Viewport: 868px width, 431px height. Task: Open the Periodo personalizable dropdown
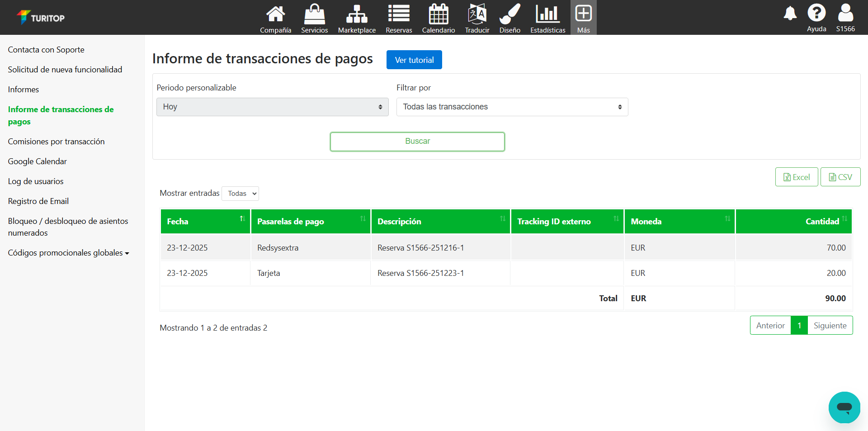(x=272, y=107)
